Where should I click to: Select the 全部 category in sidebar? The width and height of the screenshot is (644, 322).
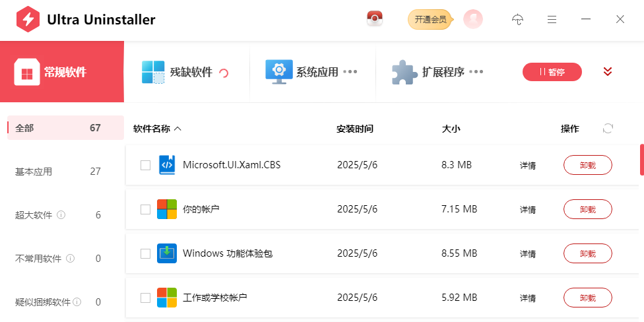pos(66,128)
